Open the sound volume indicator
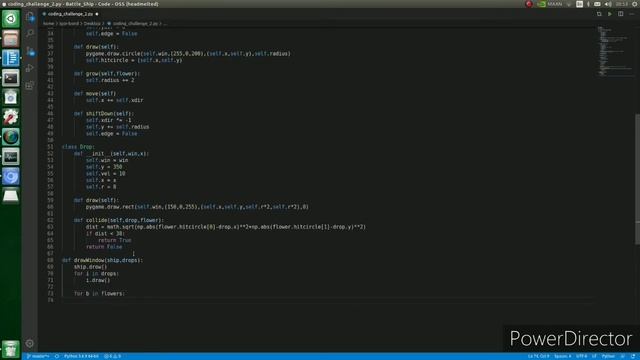This screenshot has width=640, height=360. coord(608,4)
